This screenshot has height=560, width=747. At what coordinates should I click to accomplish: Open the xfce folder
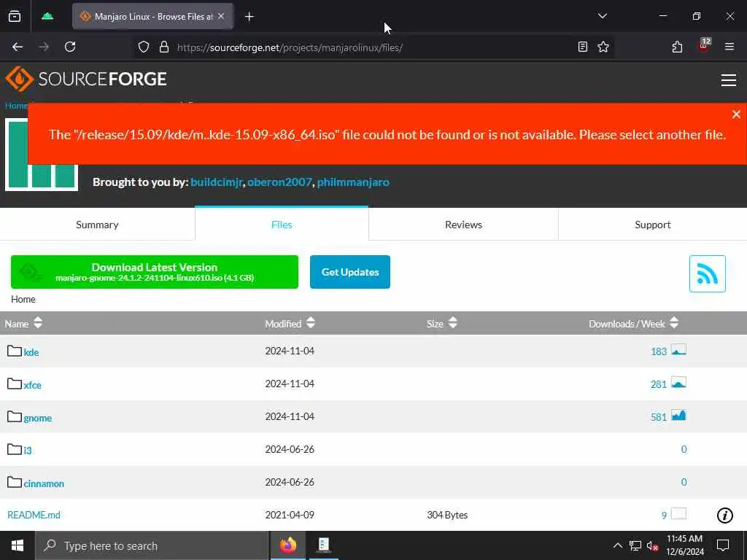click(x=32, y=385)
